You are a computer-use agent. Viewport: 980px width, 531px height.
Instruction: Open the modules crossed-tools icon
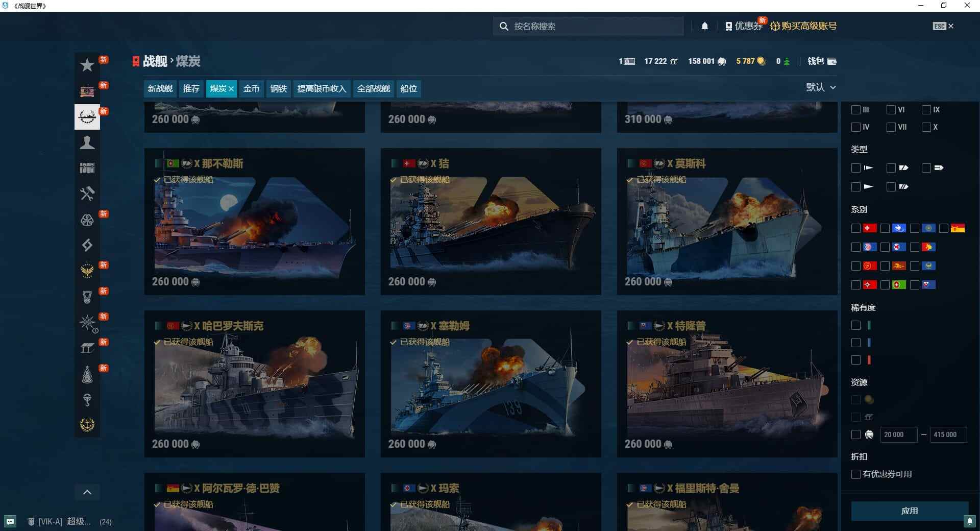click(x=87, y=195)
